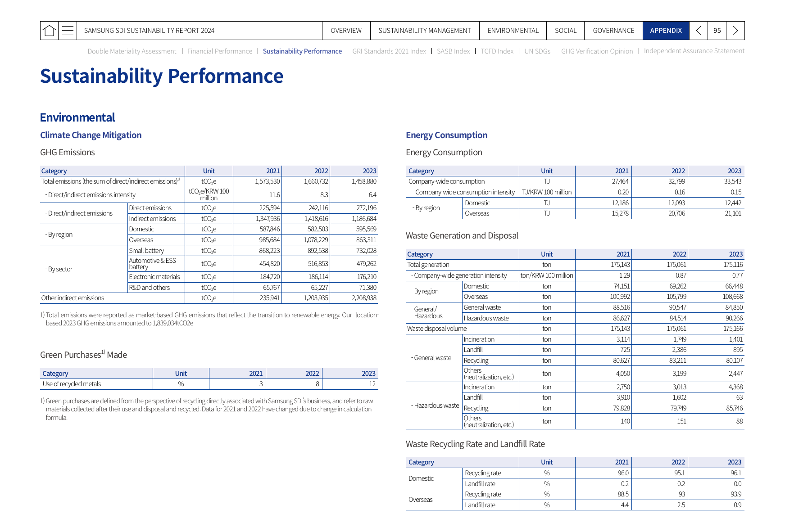Open the GOVERNANCE tab
The width and height of the screenshot is (785, 532).
pos(613,31)
